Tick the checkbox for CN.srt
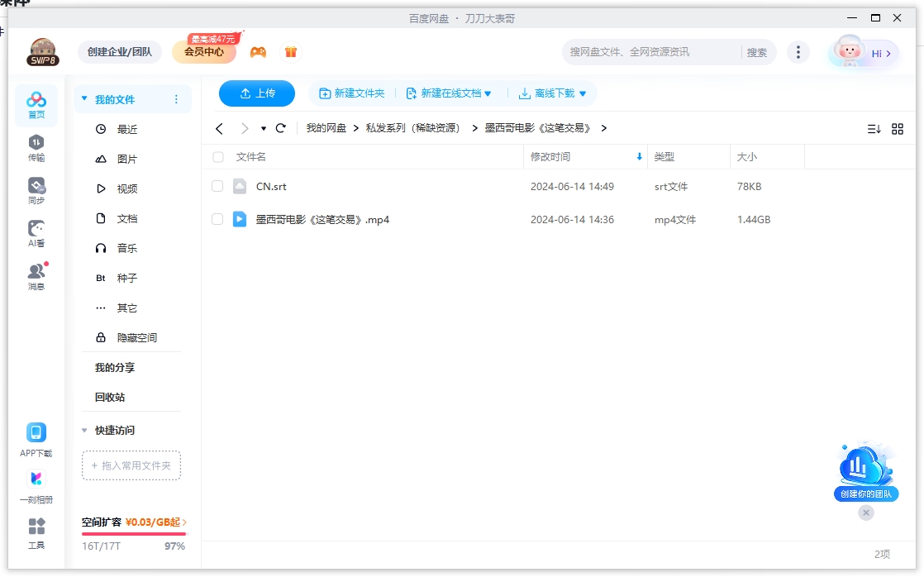Viewport: 924px width, 577px height. coord(217,186)
